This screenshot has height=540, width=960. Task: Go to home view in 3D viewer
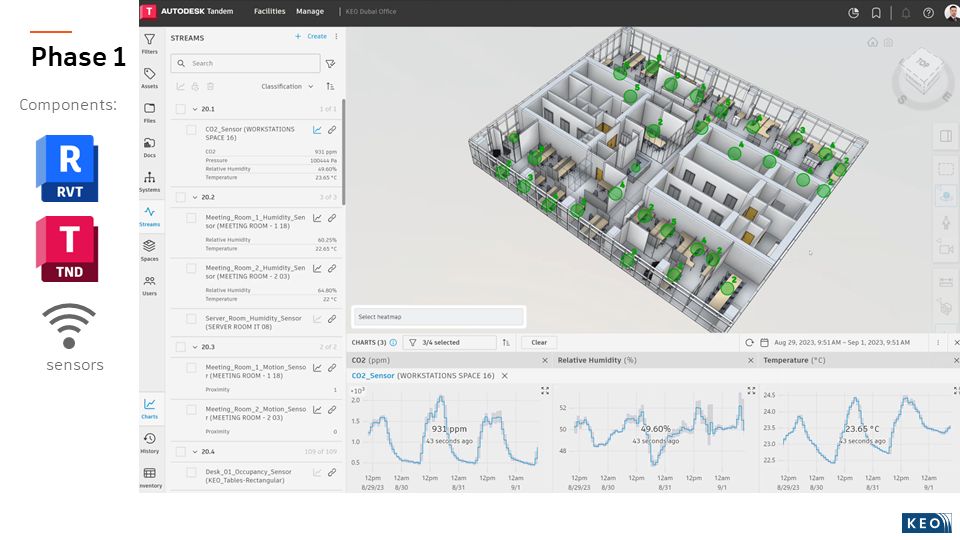pyautogui.click(x=872, y=42)
